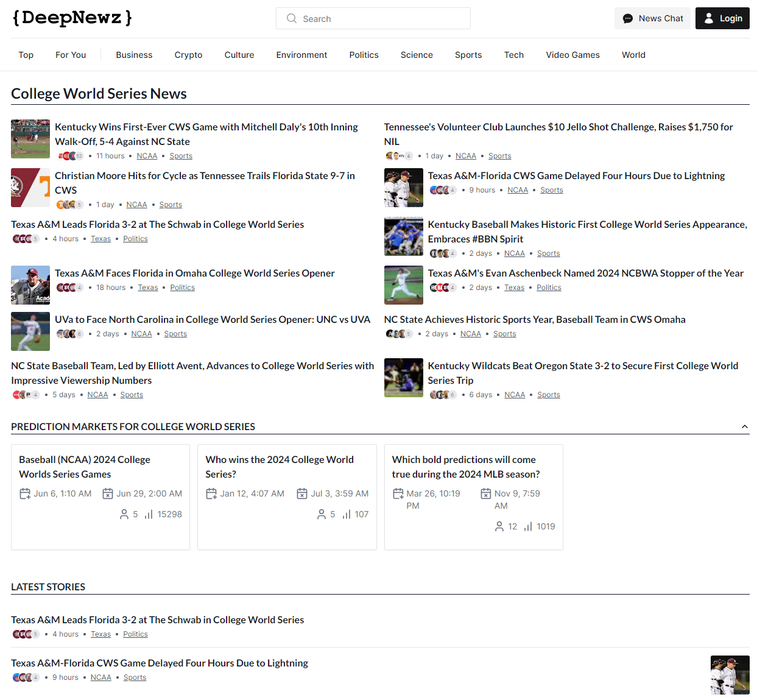Click source icons under NC State Achieves Historic Sports Year
The image size is (757, 700).
(x=399, y=334)
